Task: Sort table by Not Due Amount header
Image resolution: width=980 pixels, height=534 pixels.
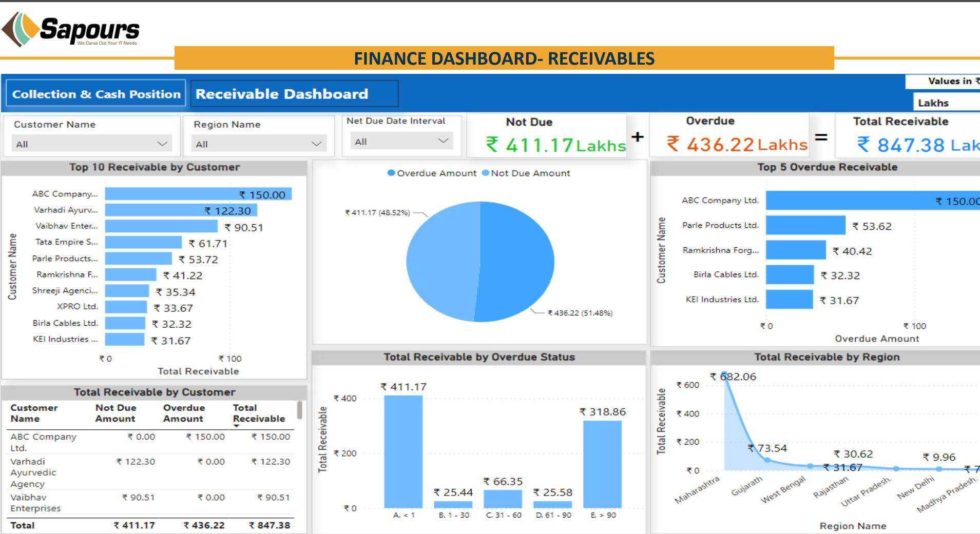Action: click(x=116, y=413)
